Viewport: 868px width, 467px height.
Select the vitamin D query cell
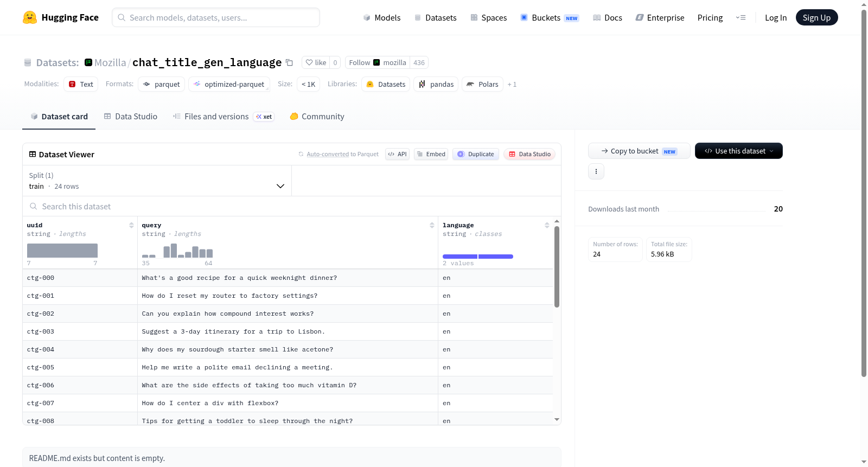[288, 385]
